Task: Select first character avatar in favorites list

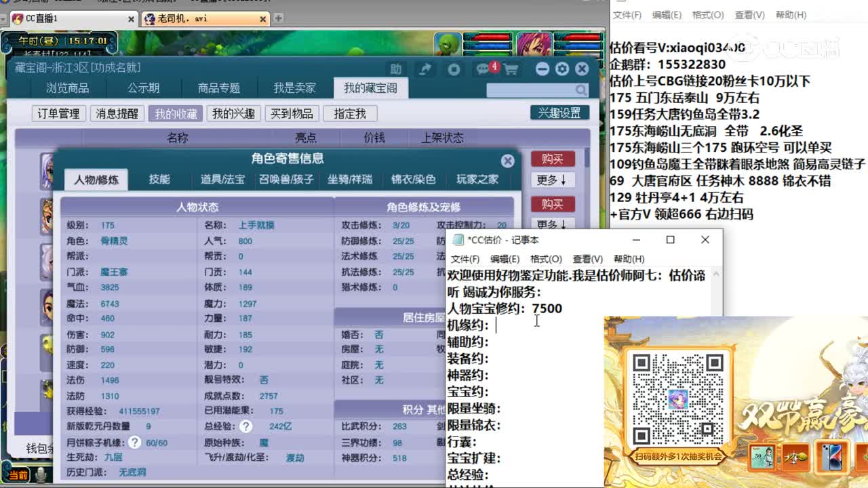Action: (x=46, y=171)
